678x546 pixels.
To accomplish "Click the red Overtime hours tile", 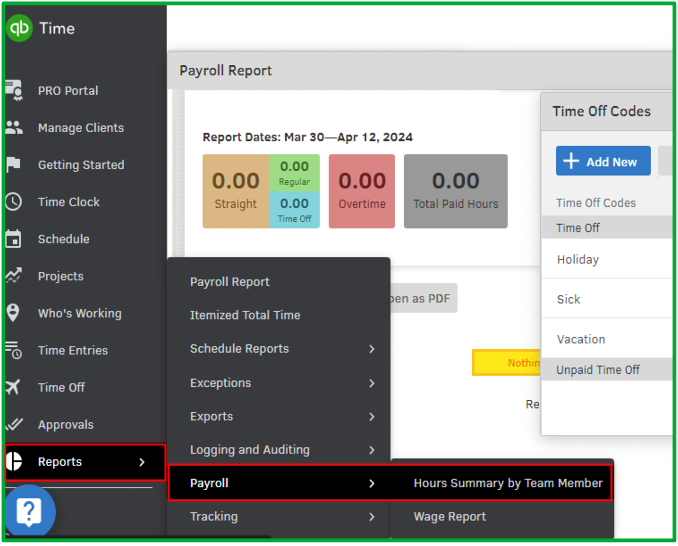I will point(362,191).
